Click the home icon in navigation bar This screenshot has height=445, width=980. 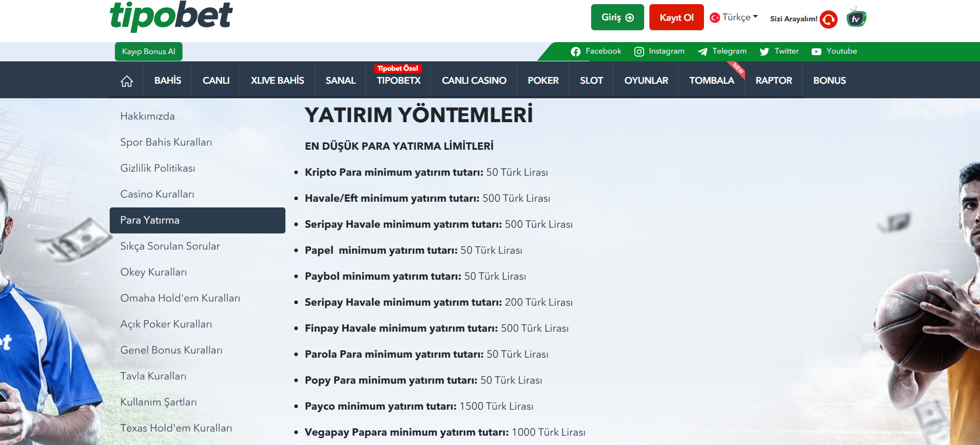[x=127, y=81]
